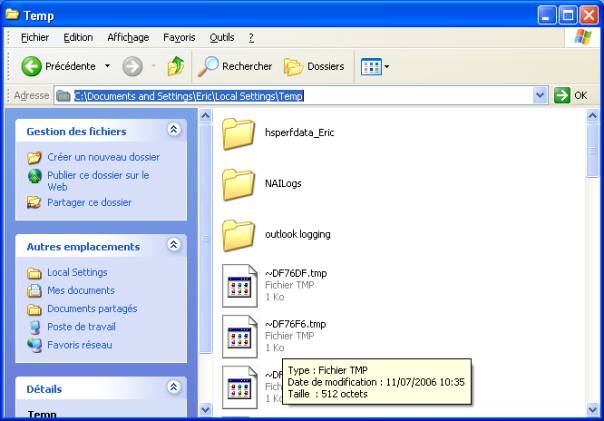Click Partager ce dossier link

click(x=89, y=203)
